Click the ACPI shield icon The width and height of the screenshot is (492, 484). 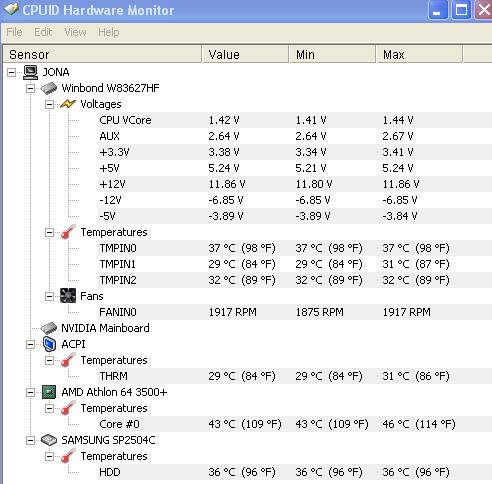(49, 344)
